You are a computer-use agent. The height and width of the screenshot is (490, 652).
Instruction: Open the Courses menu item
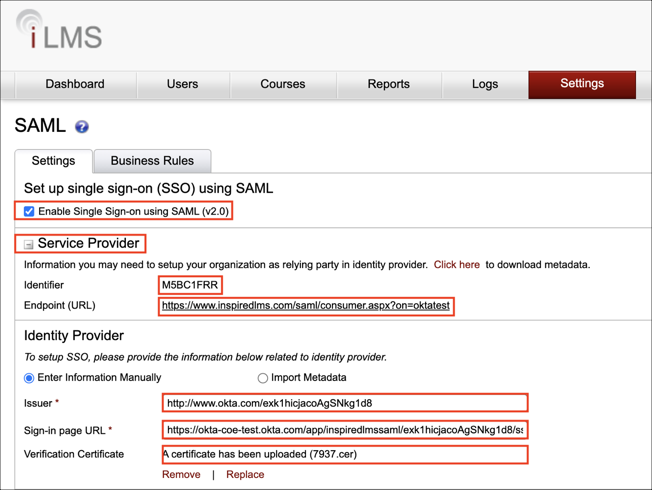pos(282,84)
